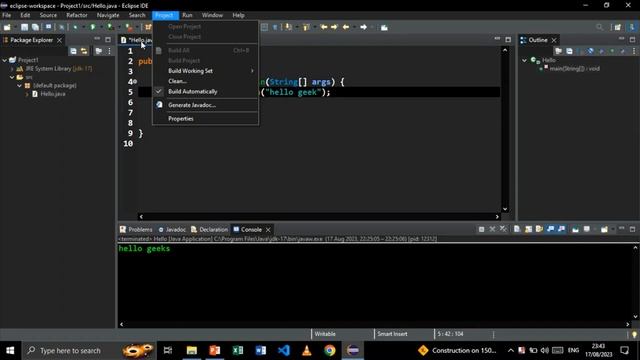
Task: Click editor vertical scrollbar down arrow
Action: point(505,209)
